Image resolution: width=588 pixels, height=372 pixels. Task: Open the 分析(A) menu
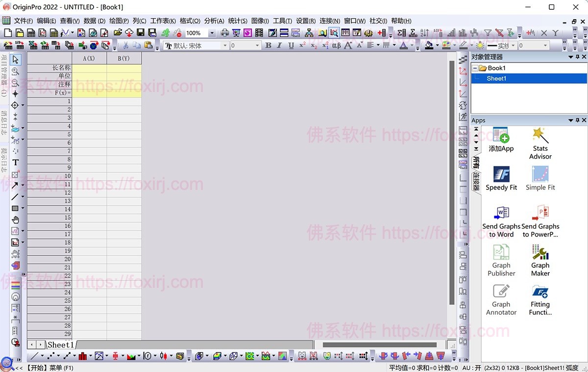coord(214,21)
